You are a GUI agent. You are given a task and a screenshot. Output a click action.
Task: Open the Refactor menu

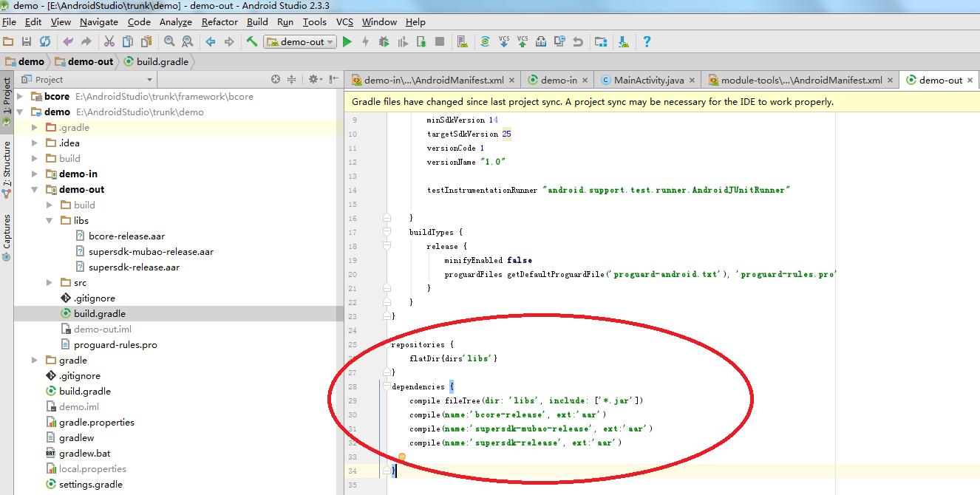(x=220, y=22)
